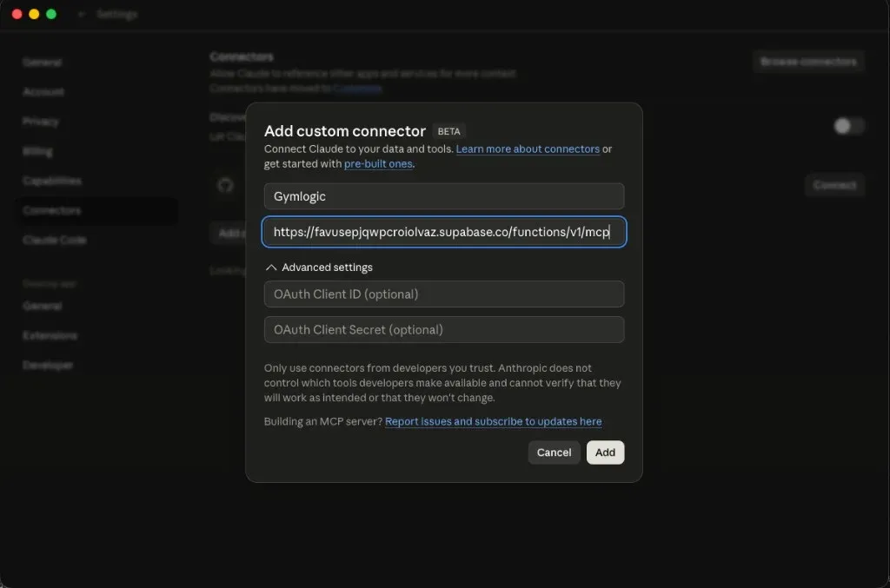Cancel the custom connector dialog
Viewport: 890px width, 588px height.
554,453
